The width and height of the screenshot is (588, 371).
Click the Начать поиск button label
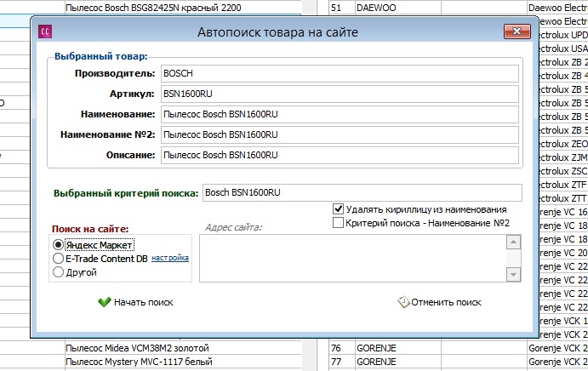click(x=144, y=302)
